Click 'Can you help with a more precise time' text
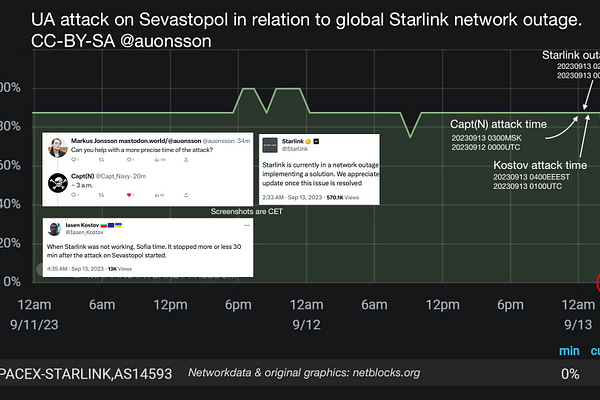 [x=142, y=150]
